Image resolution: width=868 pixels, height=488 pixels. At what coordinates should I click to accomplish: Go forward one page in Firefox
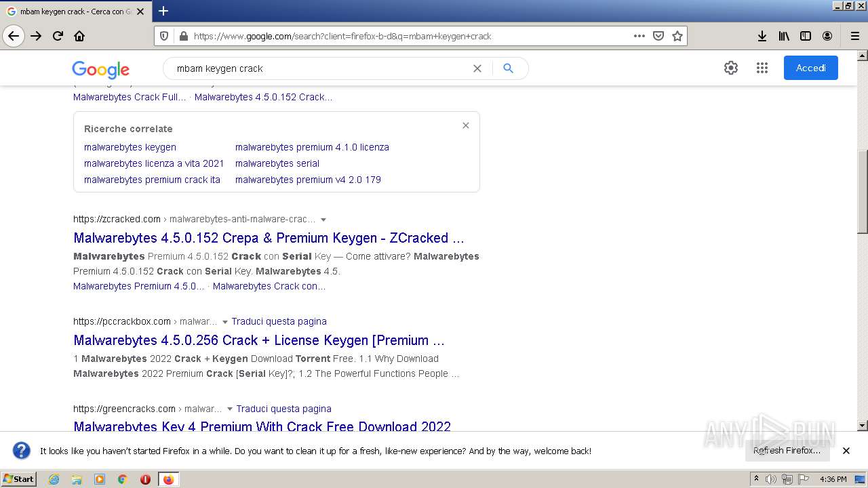point(36,36)
